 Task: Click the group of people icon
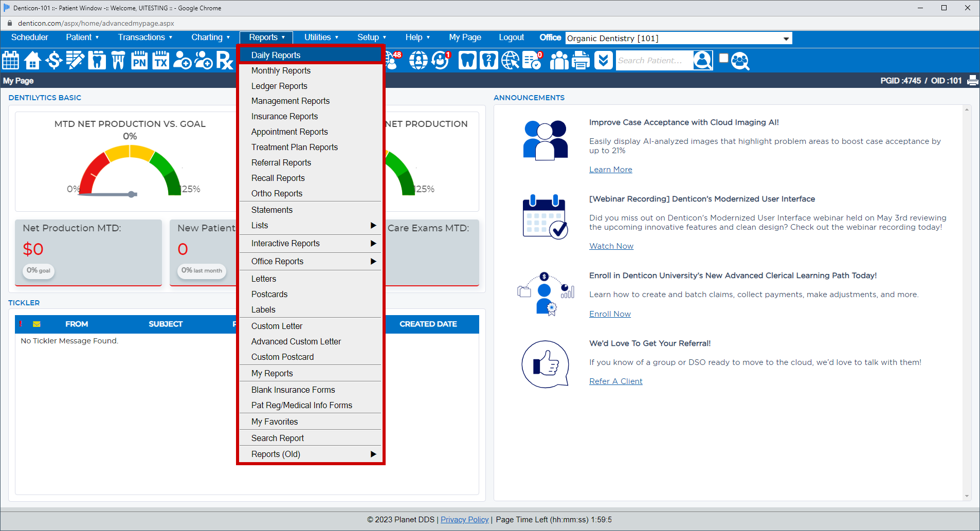(x=559, y=61)
